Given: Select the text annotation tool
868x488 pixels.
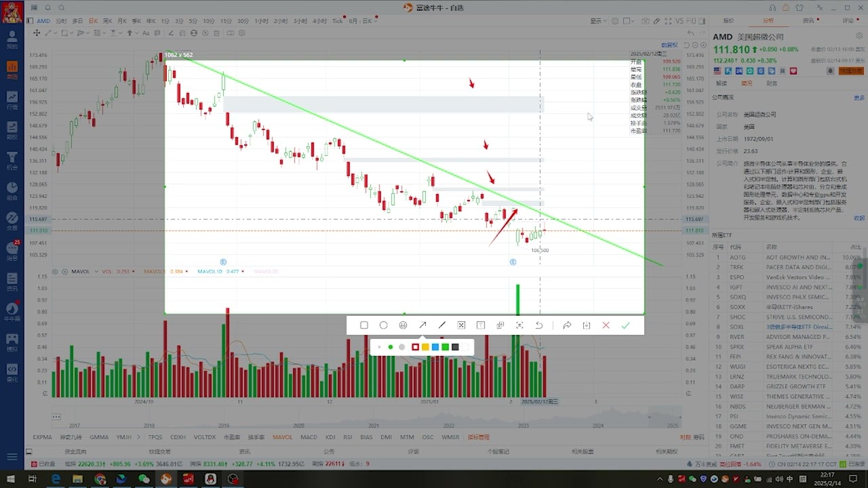Looking at the screenshot, I should [481, 325].
